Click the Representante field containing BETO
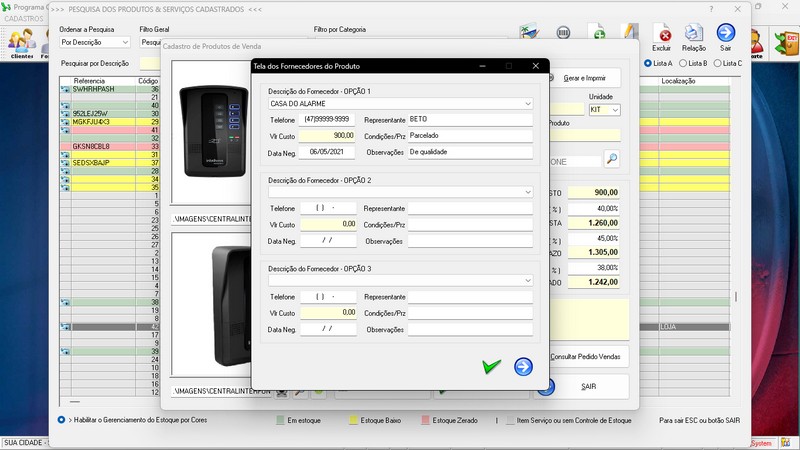This screenshot has width=800, height=450. 470,119
